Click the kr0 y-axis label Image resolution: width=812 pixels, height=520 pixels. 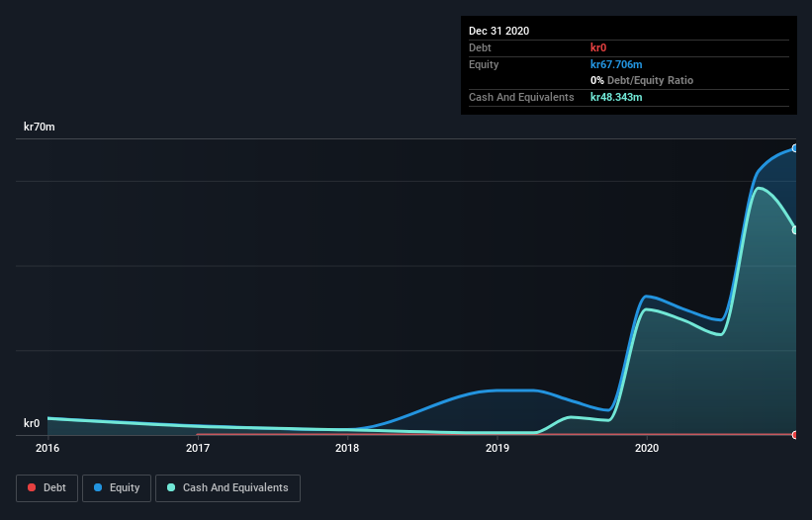[x=32, y=423]
